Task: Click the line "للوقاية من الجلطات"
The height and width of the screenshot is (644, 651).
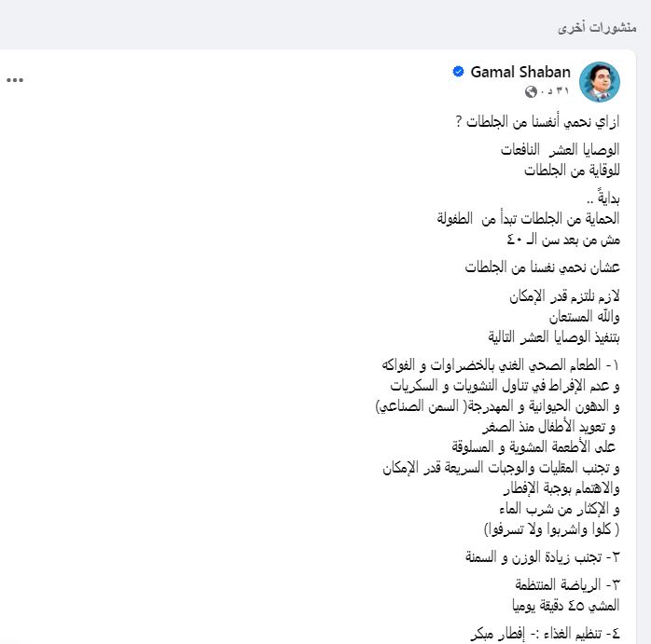Action: click(x=572, y=170)
